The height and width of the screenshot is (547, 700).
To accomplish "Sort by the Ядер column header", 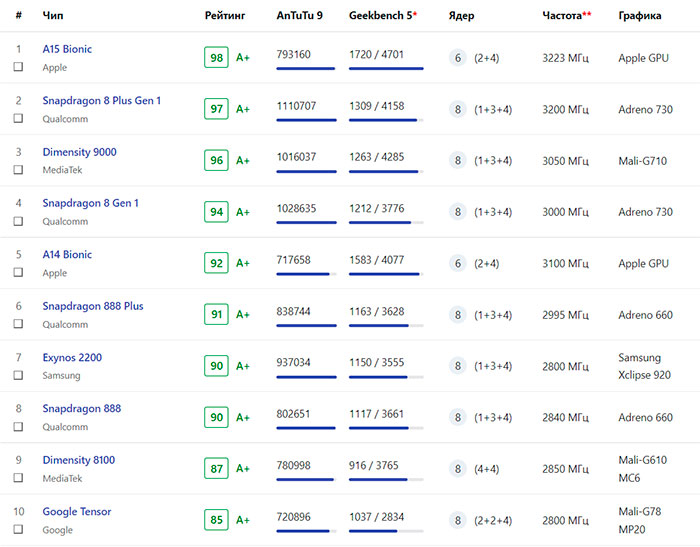I will click(461, 16).
